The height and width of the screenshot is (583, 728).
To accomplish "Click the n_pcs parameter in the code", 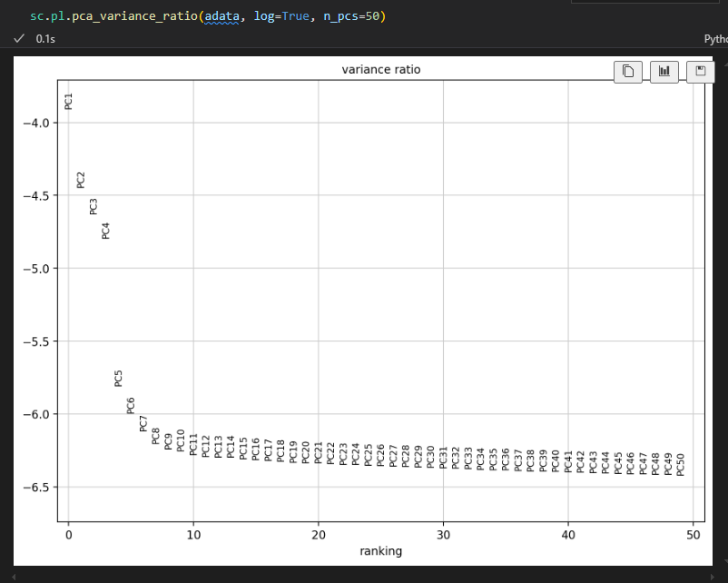I will coord(340,16).
